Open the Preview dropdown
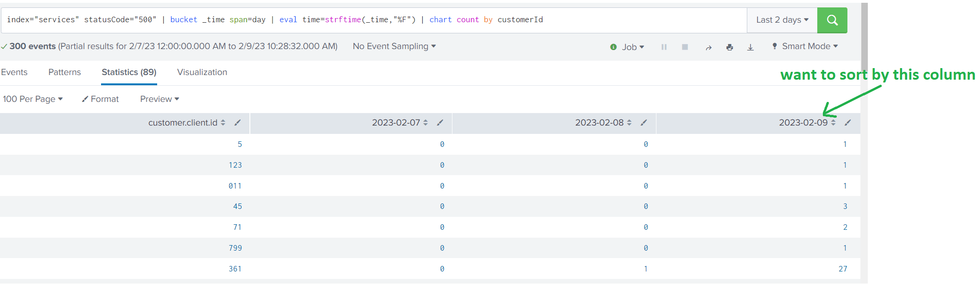980x284 pixels. coord(159,99)
